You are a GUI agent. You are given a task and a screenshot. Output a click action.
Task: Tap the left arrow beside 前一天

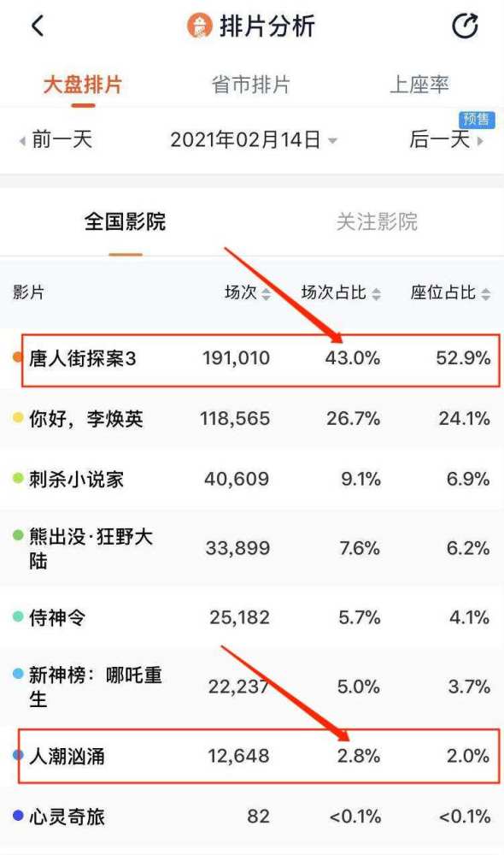[22, 141]
